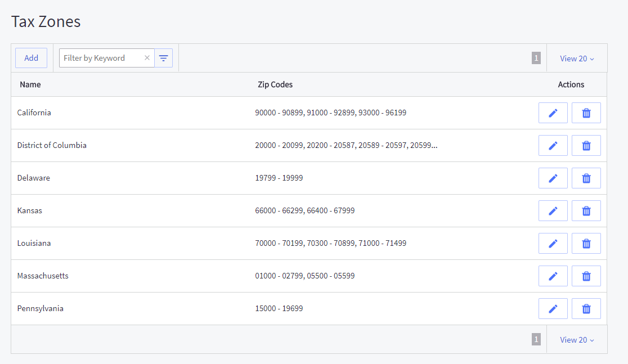This screenshot has height=364, width=628.
Task: Open the bottom View 20 dropdown
Action: [577, 340]
